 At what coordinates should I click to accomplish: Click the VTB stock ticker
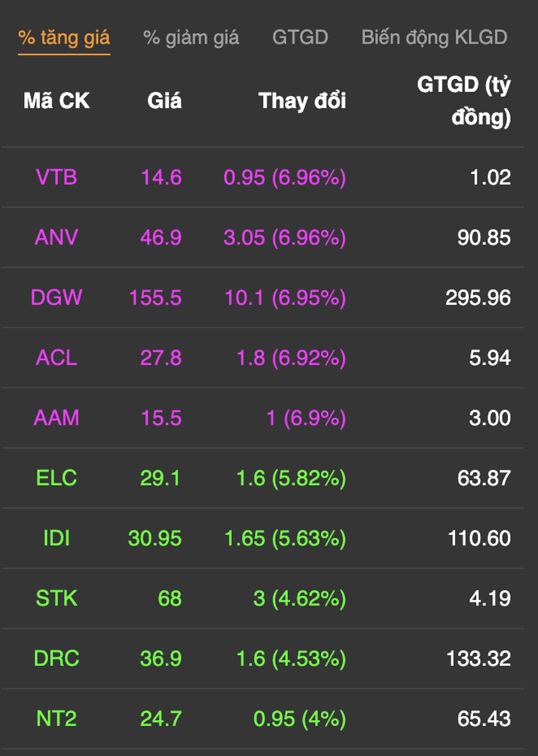pos(56,177)
